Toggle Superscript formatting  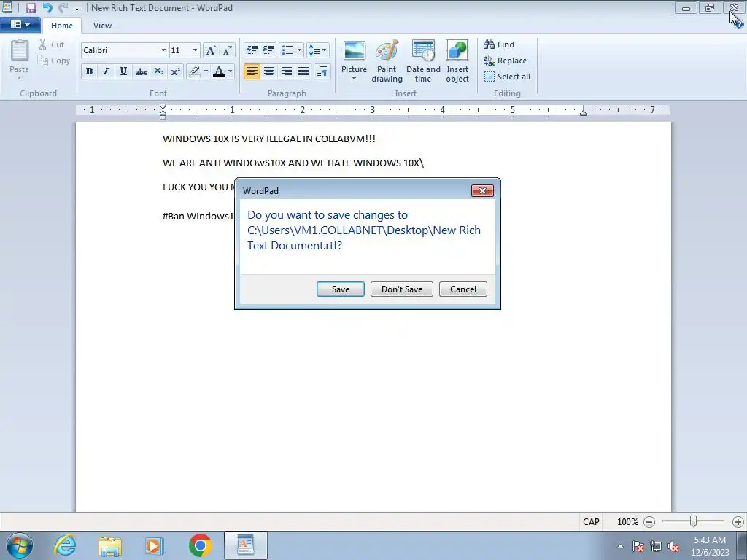point(175,71)
